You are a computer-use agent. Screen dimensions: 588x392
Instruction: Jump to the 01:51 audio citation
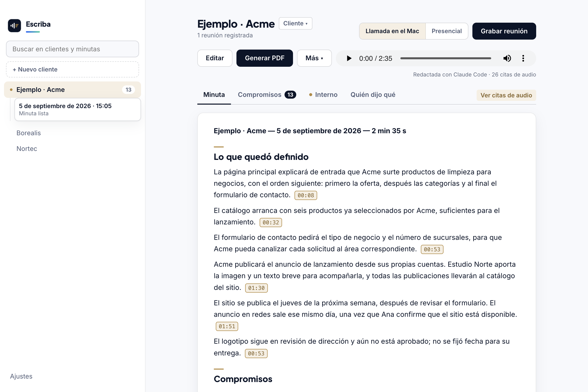coord(227,326)
